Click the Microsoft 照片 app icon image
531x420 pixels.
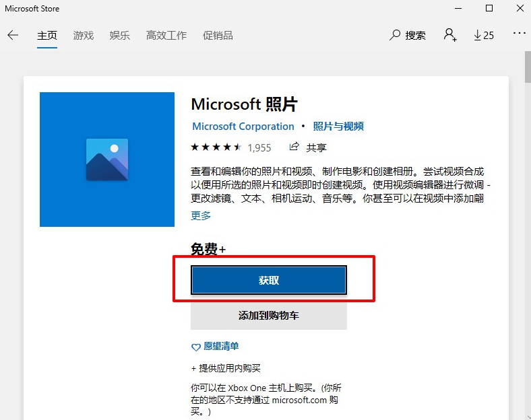pyautogui.click(x=107, y=160)
